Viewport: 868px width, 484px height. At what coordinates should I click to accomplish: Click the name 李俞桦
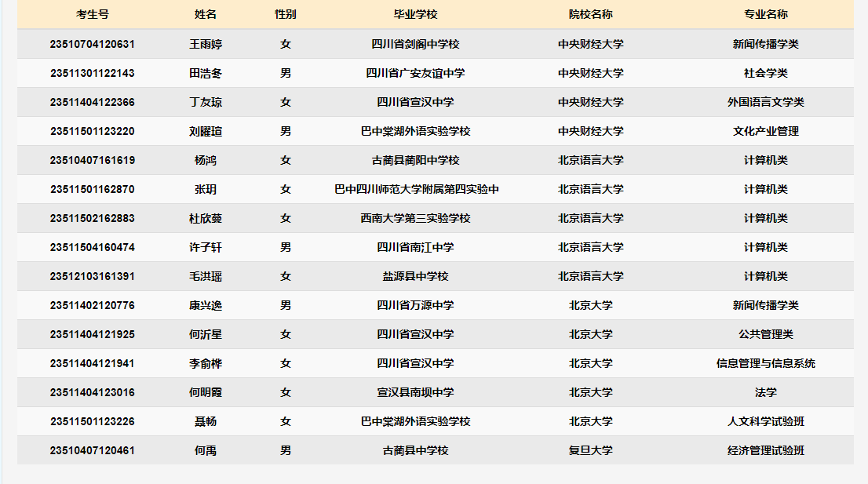(206, 363)
